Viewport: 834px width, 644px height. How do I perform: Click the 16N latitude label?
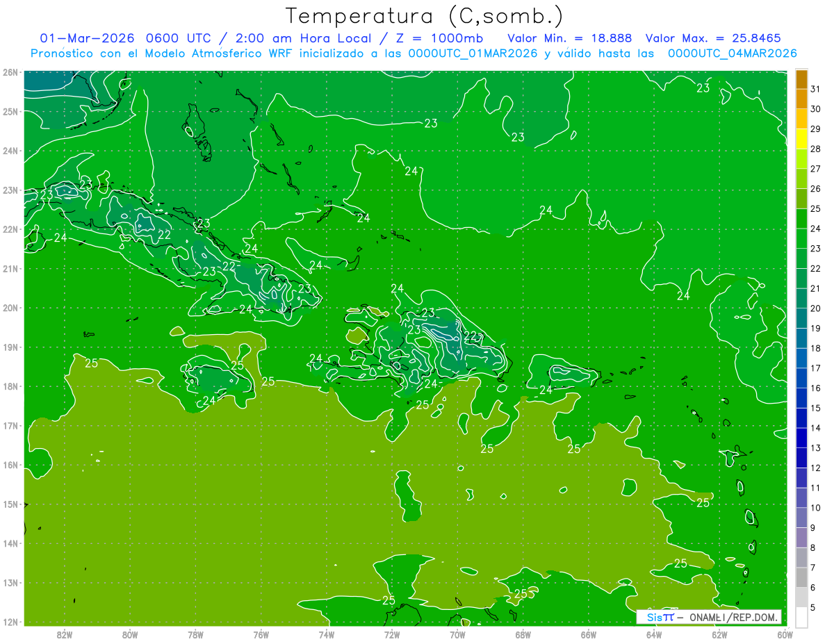pos(10,465)
